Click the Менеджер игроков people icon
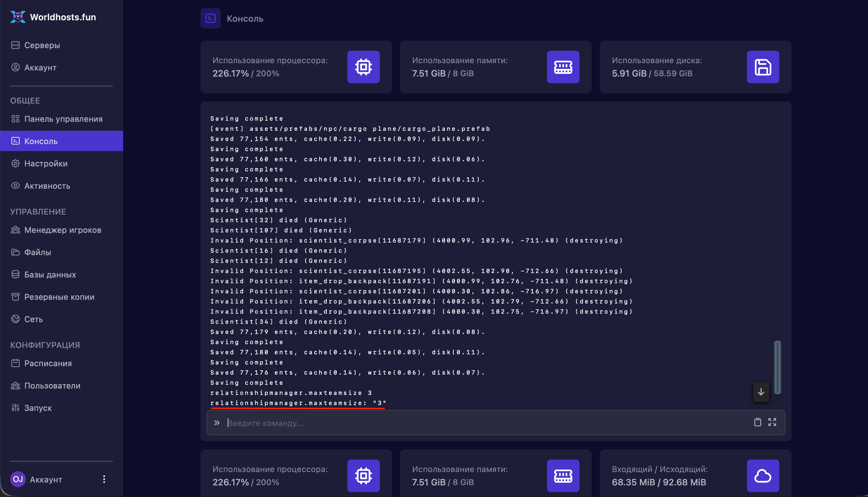Viewport: 868px width, 497px height. click(15, 230)
